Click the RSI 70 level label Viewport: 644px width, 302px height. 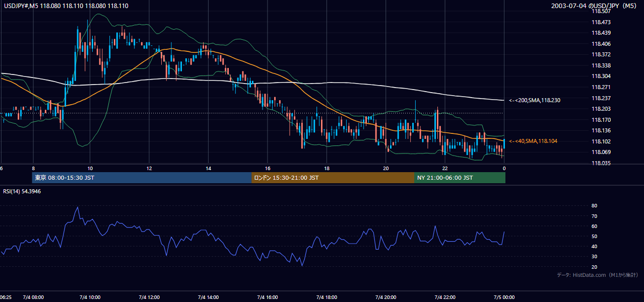tap(595, 216)
